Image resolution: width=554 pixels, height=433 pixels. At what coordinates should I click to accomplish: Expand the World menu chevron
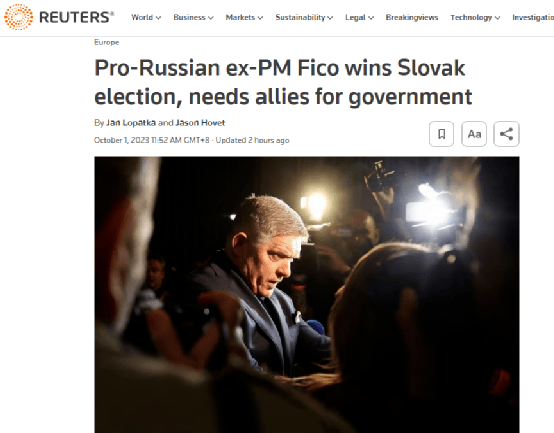click(x=158, y=18)
